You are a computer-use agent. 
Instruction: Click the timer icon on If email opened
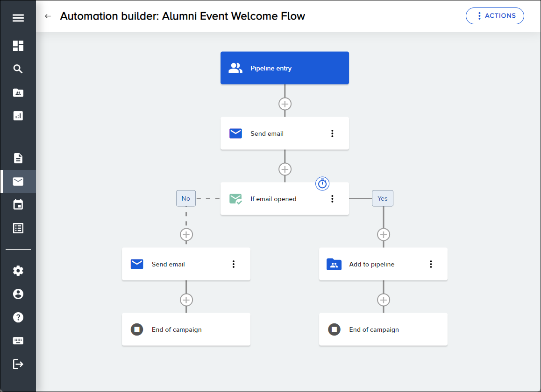pyautogui.click(x=322, y=183)
